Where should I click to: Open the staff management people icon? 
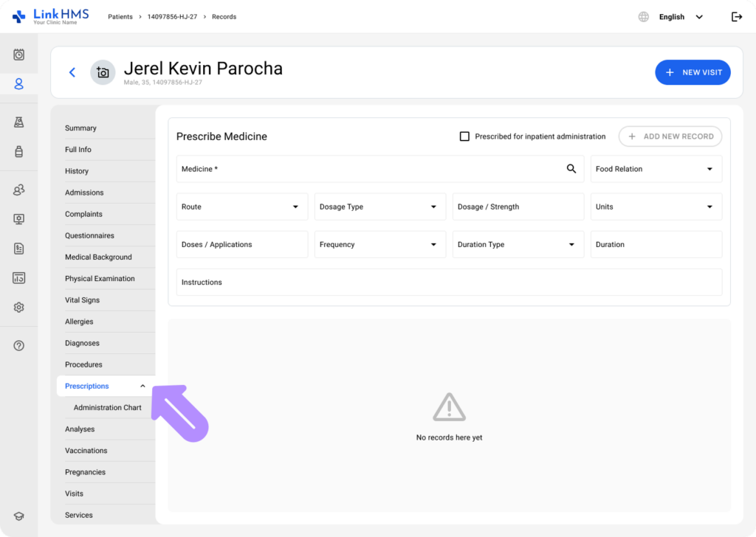click(18, 190)
